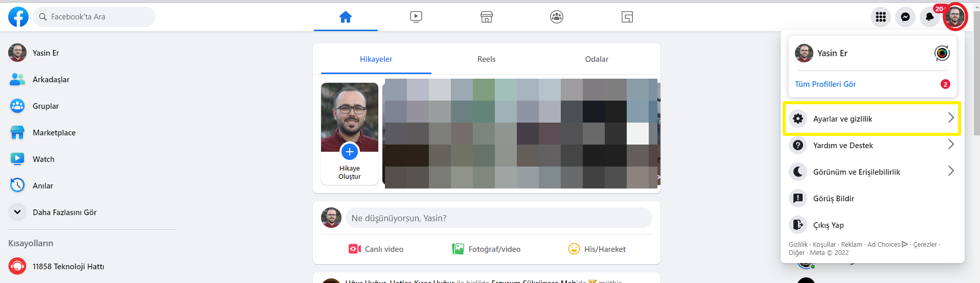Click the Arkadaşlar friends icon in sidebar

[17, 79]
